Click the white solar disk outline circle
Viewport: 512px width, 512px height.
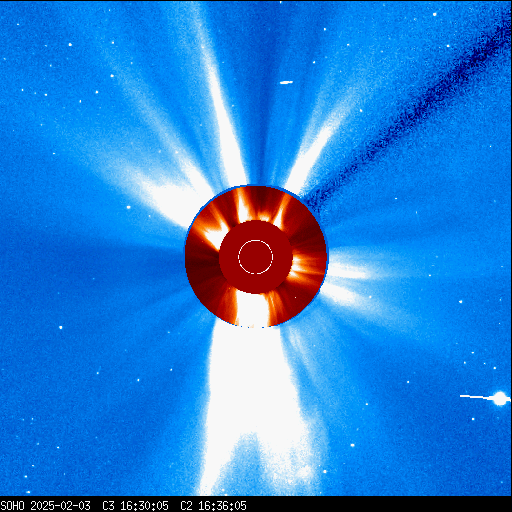tap(256, 257)
